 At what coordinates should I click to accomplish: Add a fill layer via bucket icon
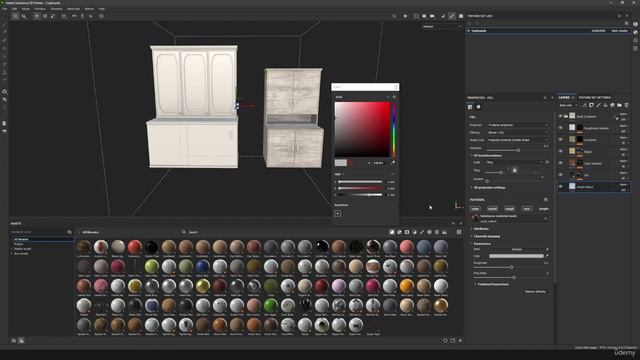point(605,105)
